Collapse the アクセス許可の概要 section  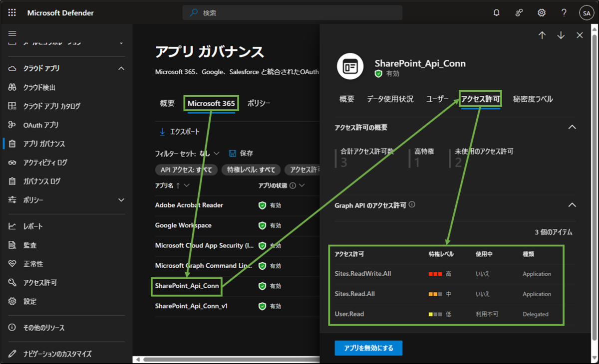tap(573, 127)
